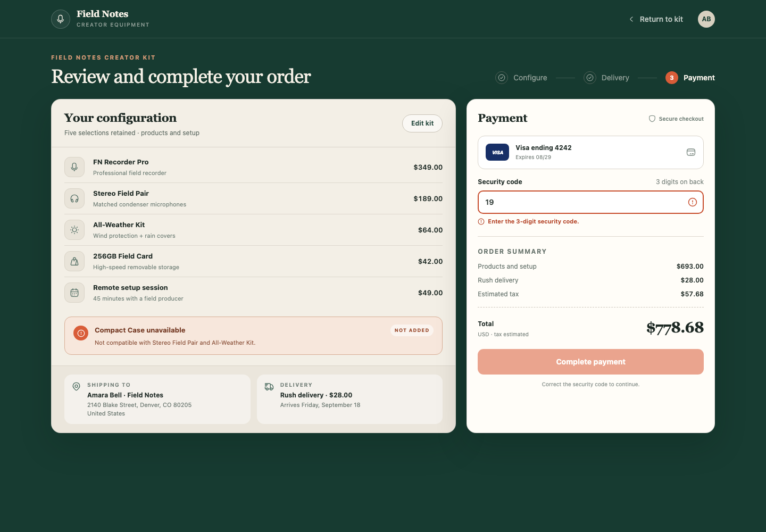Click the $778.68 total amount
The height and width of the screenshot is (532, 766).
point(675,328)
